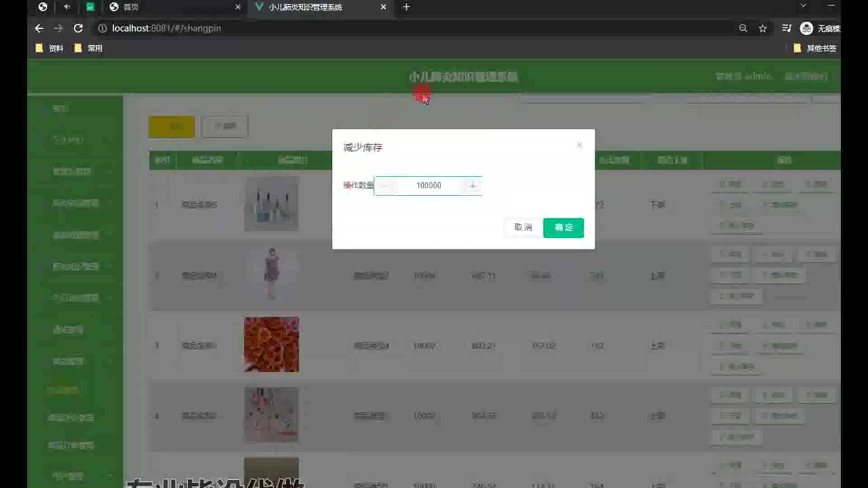Click the girl in dress thumbnail in row 2
This screenshot has width=868, height=488.
[x=271, y=274]
